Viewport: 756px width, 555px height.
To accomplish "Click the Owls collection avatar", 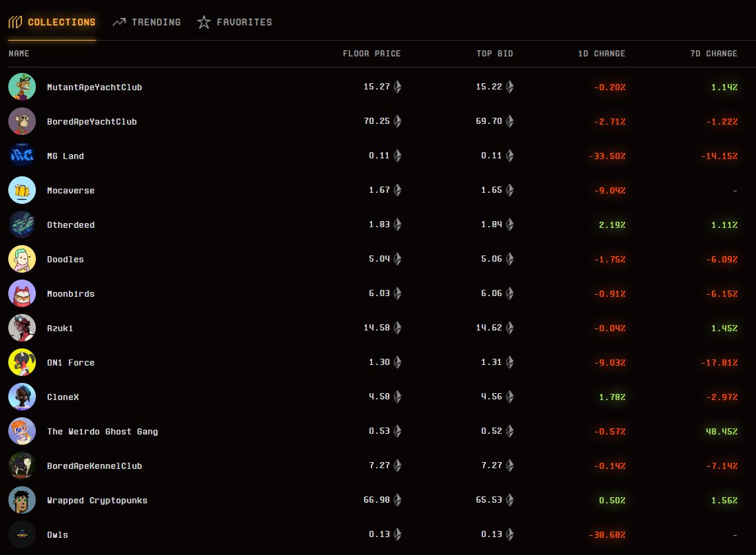I will [22, 535].
